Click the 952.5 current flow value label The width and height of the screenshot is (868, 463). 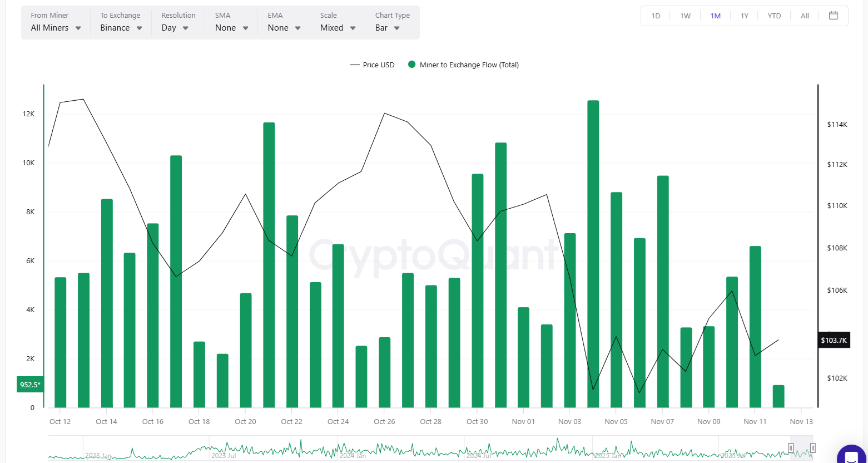tap(29, 385)
